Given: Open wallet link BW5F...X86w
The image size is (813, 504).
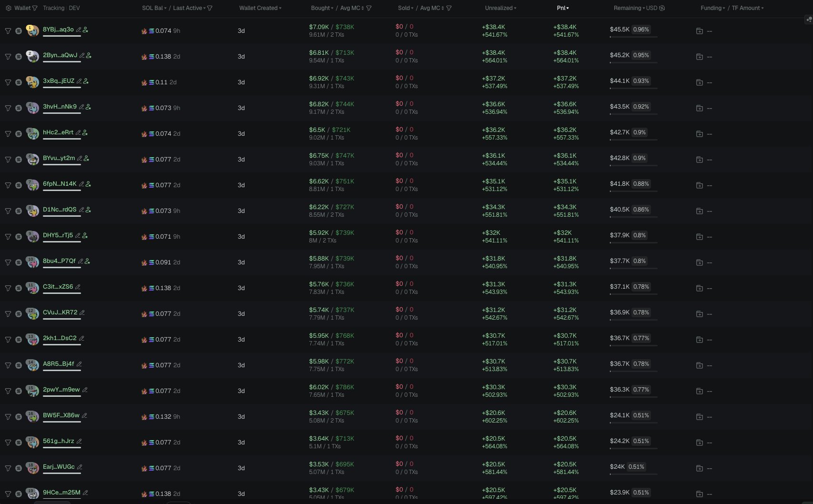Looking at the screenshot, I should [x=61, y=415].
